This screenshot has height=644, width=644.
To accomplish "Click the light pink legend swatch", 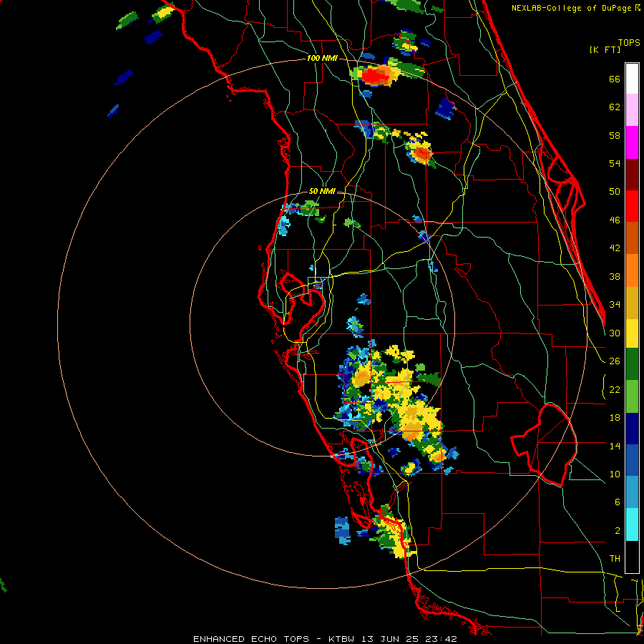I will pyautogui.click(x=632, y=110).
